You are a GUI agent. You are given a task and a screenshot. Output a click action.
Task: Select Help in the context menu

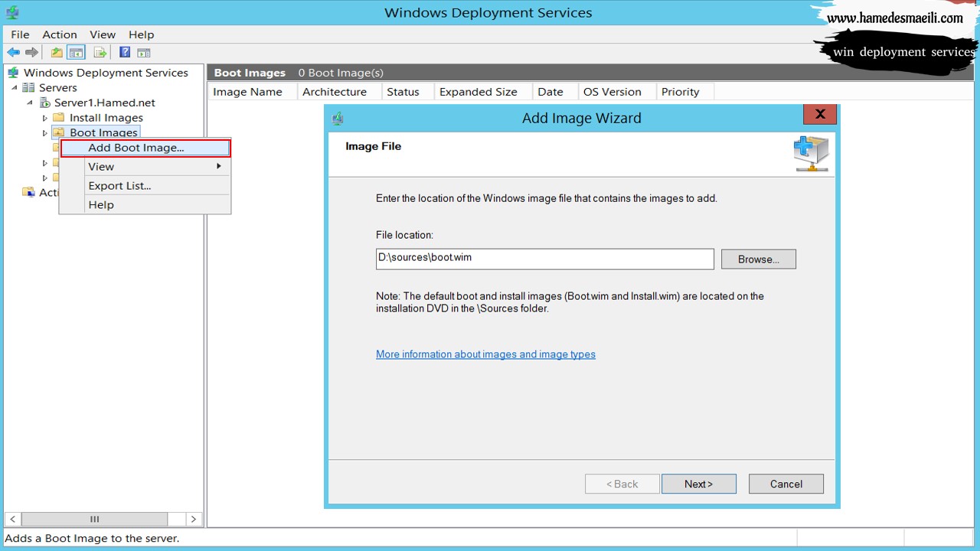pos(145,204)
